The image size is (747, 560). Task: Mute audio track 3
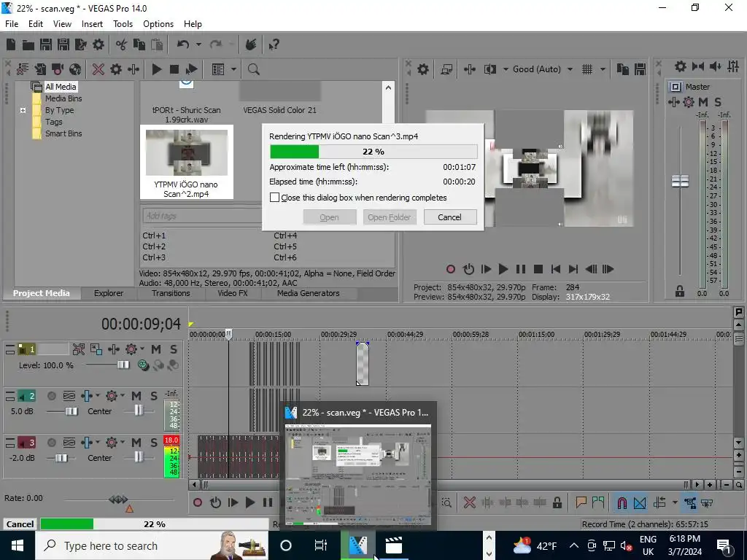136,443
